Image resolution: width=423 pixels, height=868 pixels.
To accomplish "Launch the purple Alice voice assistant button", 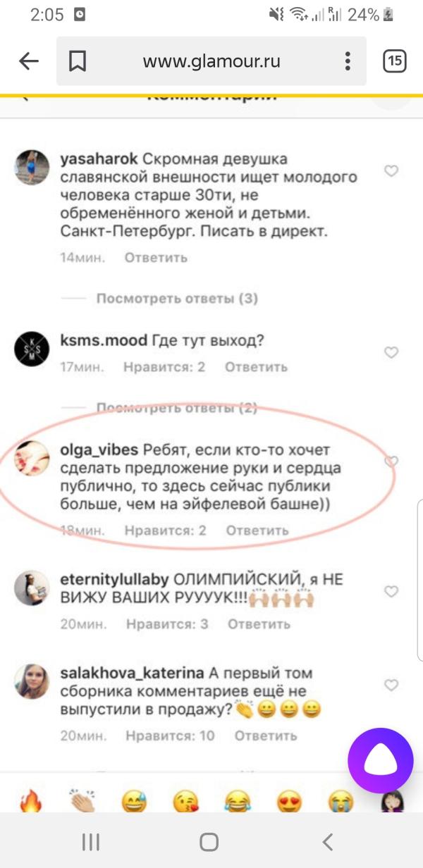I will tap(381, 761).
